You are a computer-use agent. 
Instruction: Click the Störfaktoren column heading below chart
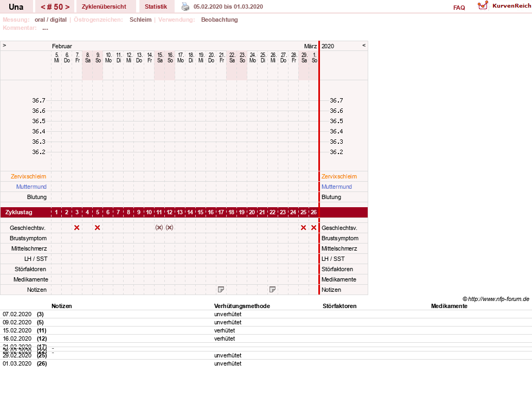click(339, 306)
